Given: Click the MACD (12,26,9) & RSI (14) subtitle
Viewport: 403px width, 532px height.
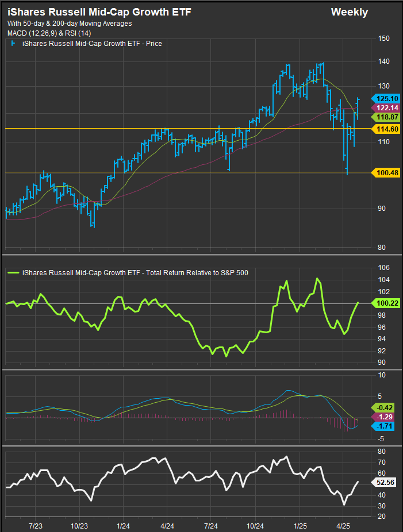Looking at the screenshot, I should 49,33.
